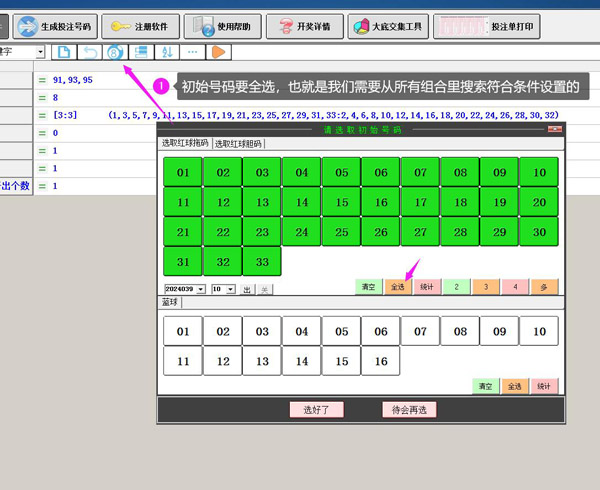Click the ellipsis toolbar icon
This screenshot has height=490, width=600.
[192, 51]
